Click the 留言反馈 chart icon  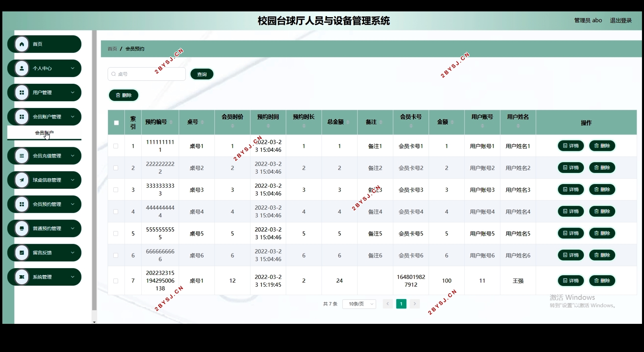[x=22, y=253]
